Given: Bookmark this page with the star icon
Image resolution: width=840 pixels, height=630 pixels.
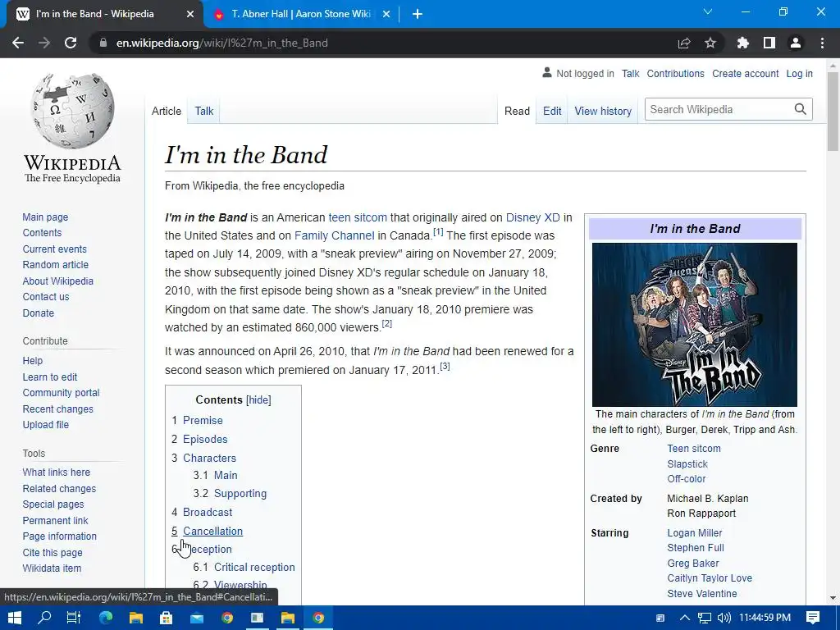Looking at the screenshot, I should [x=710, y=43].
